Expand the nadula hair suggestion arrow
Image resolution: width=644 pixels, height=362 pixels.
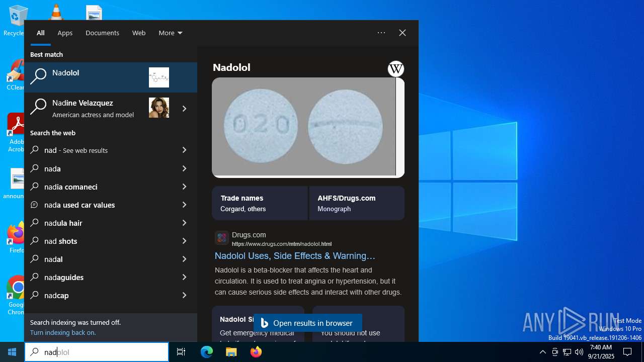(184, 223)
